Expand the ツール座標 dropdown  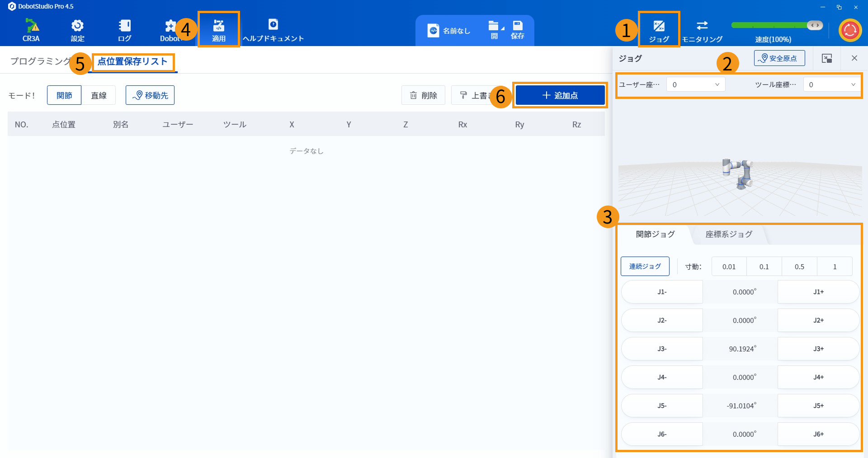[x=832, y=84]
